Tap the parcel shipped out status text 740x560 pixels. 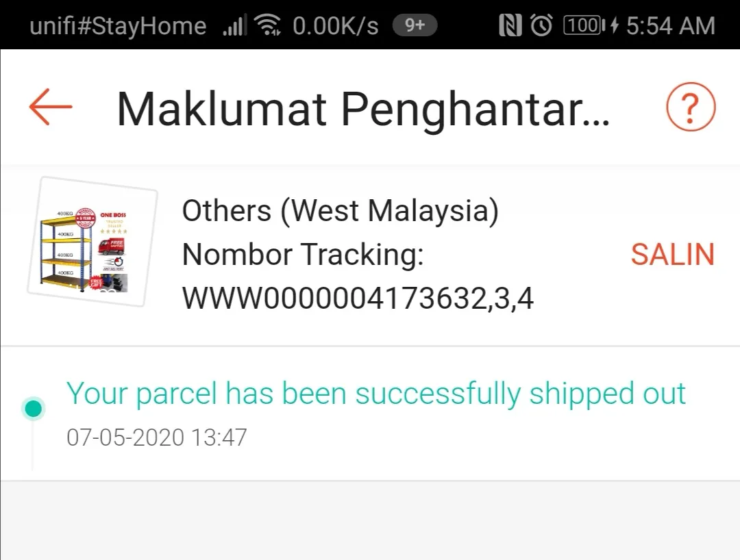[375, 394]
